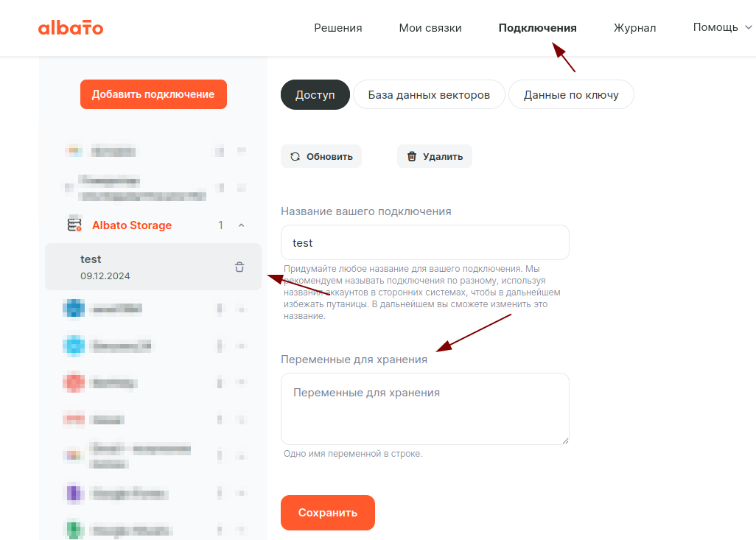756x540 pixels.
Task: Delete the test connection via trash icon in sidebar
Action: pyautogui.click(x=239, y=267)
